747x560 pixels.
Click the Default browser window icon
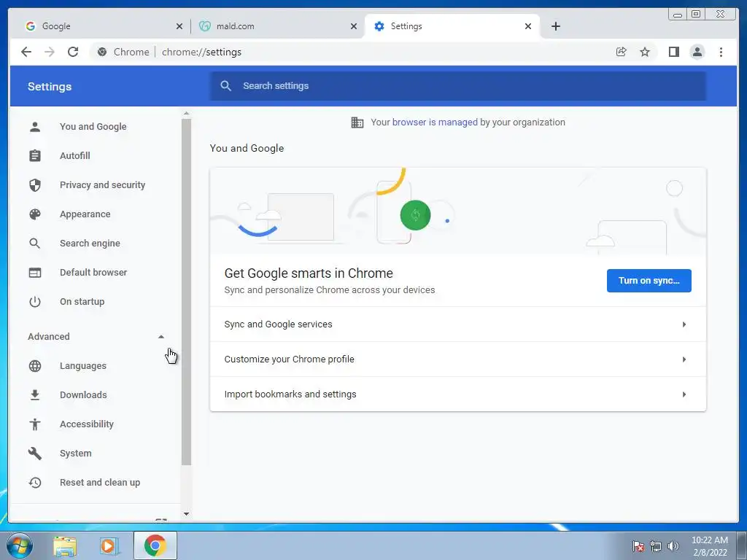pyautogui.click(x=35, y=273)
